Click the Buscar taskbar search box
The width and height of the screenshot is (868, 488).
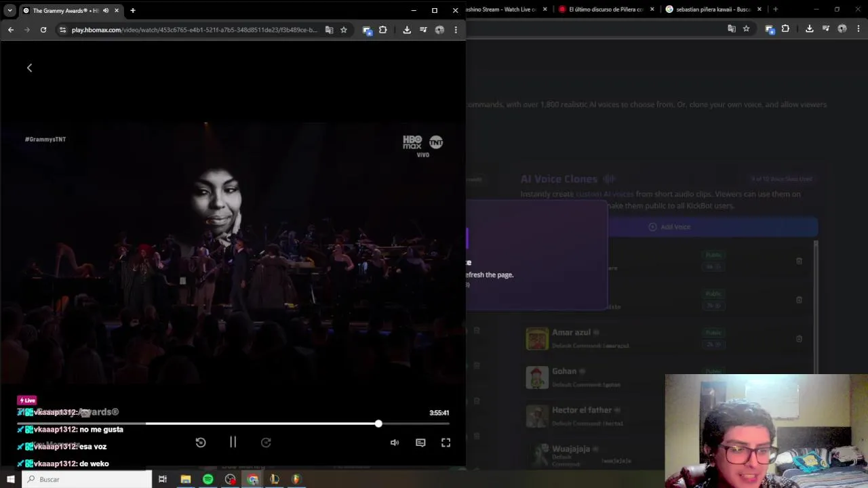pos(87,479)
